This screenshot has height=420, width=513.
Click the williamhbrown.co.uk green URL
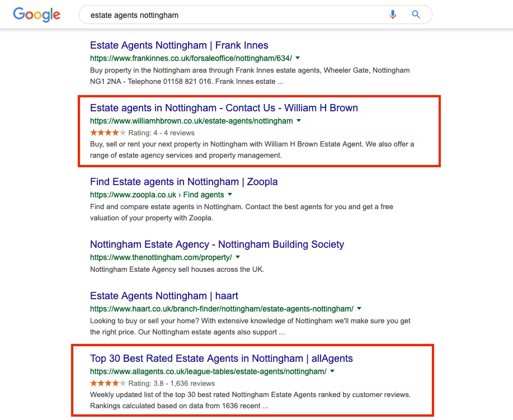coord(191,121)
